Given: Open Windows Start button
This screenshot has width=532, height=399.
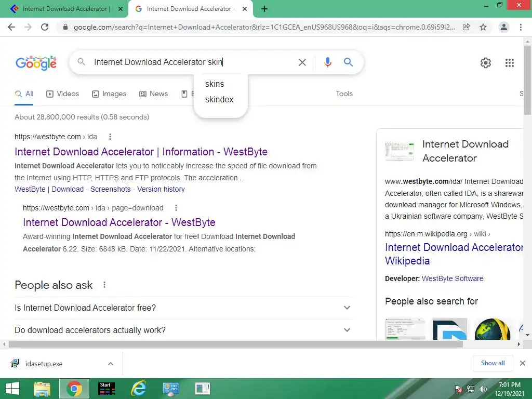Looking at the screenshot, I should coord(12,389).
